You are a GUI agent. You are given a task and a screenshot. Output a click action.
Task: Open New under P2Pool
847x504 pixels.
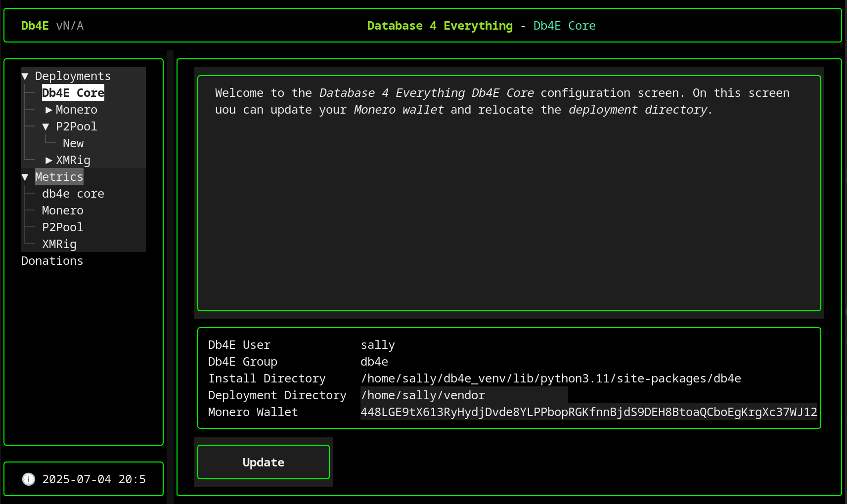pos(73,143)
